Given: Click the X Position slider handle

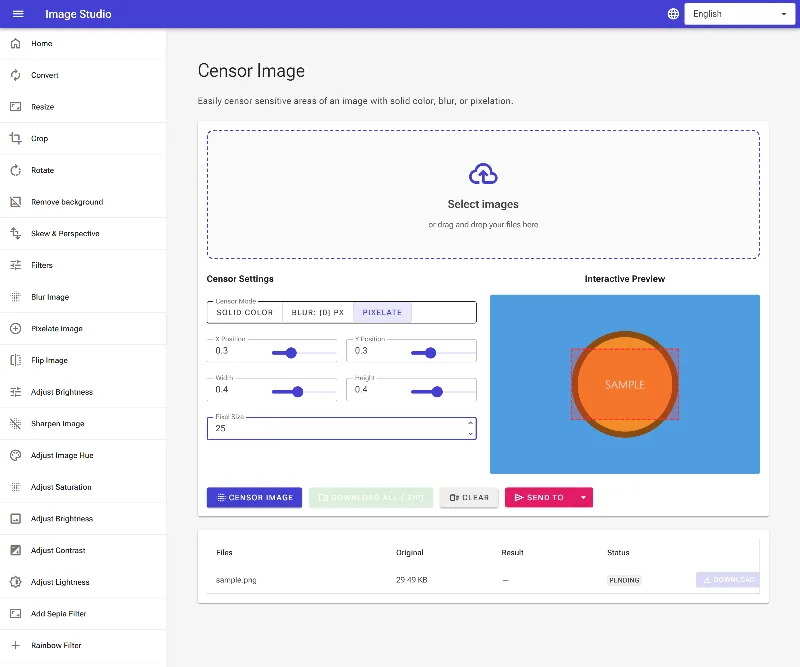Looking at the screenshot, I should tap(291, 353).
